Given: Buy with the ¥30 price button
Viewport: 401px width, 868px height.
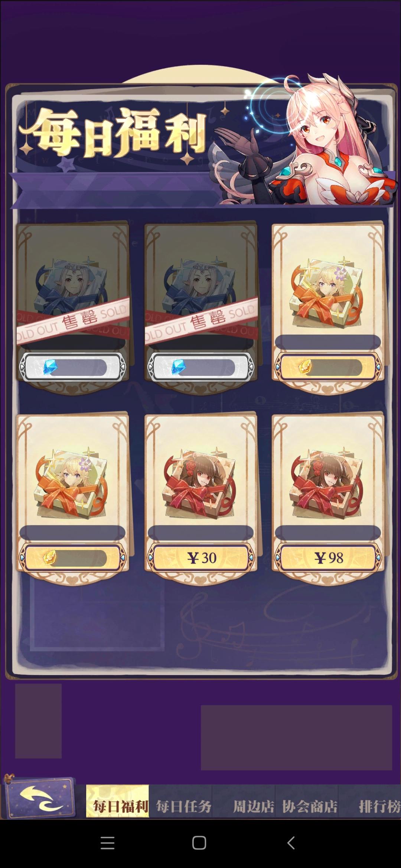Looking at the screenshot, I should point(200,558).
